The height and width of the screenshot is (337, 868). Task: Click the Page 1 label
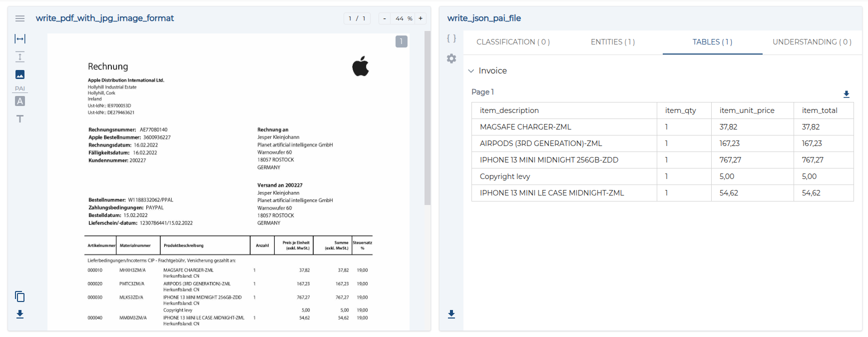coord(482,92)
